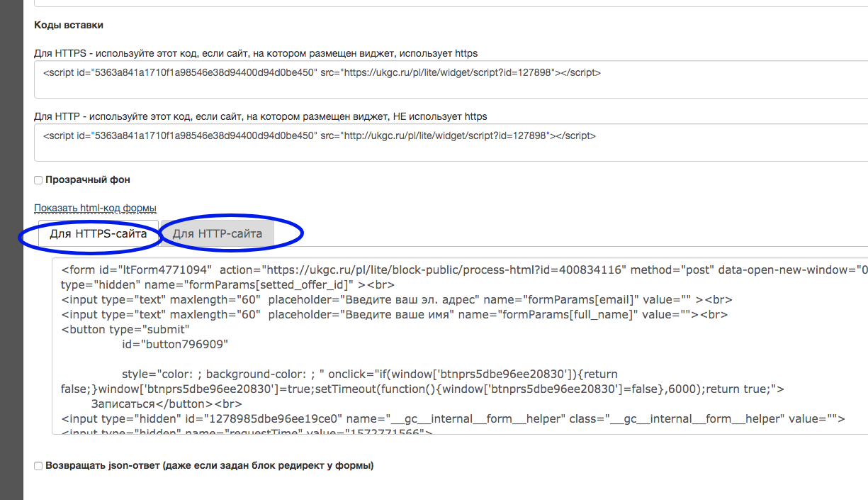
Task: Place cursor on the formParams[email] input line
Action: click(397, 299)
